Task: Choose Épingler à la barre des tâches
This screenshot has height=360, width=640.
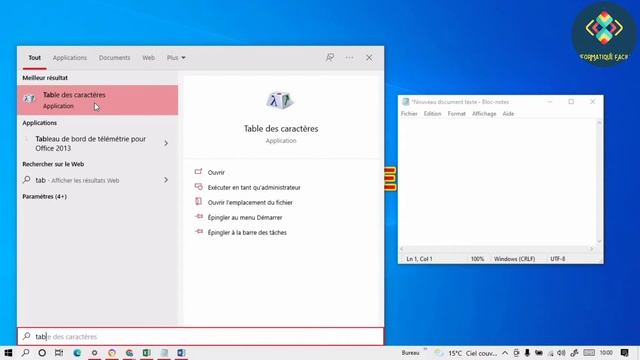Action: click(247, 233)
